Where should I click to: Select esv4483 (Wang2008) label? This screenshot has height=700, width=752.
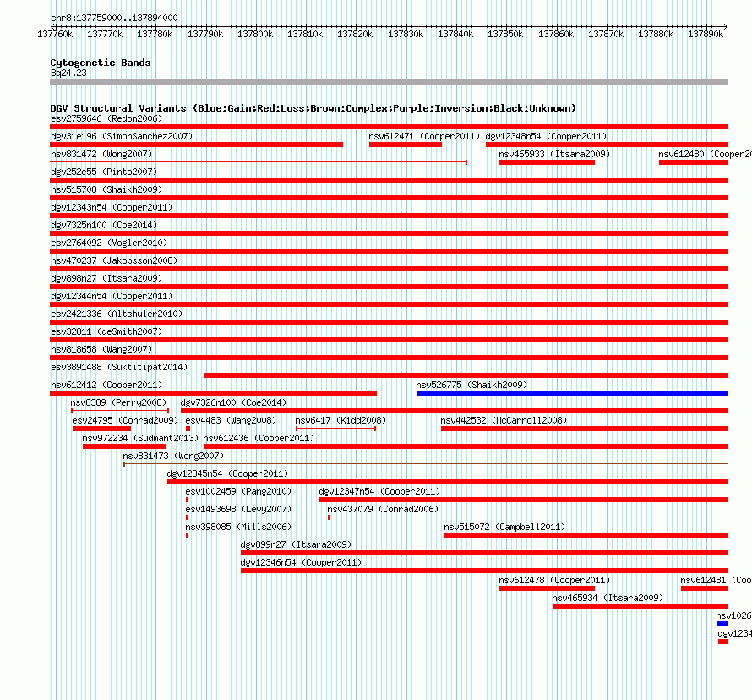coord(231,420)
